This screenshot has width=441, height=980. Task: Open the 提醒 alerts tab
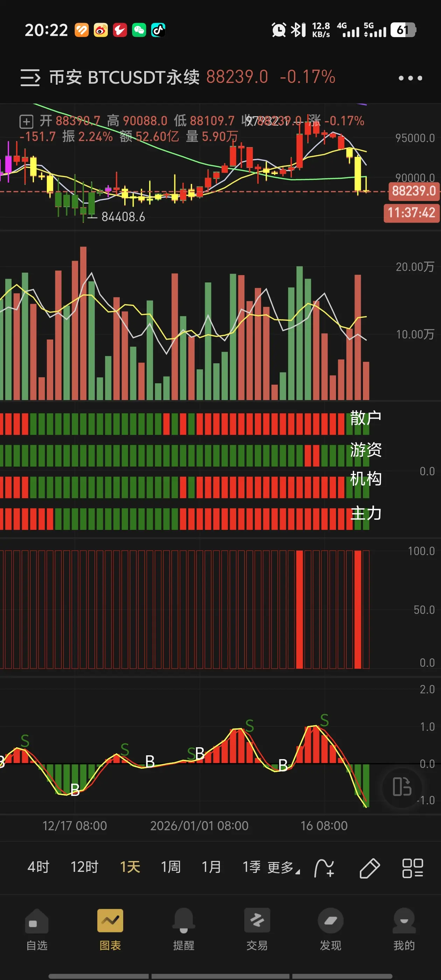coord(184,929)
